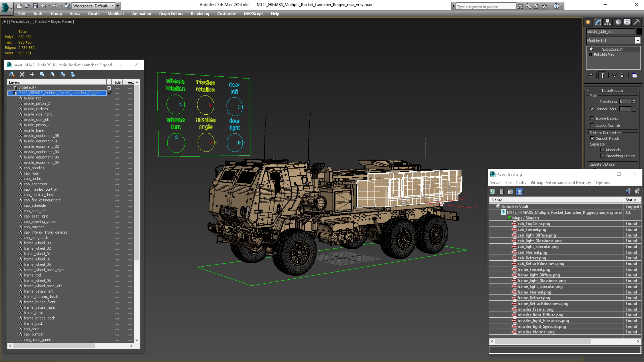Screen dimensions: 644x362
Task: Enable Isoline Display checkbox
Action: (592, 118)
